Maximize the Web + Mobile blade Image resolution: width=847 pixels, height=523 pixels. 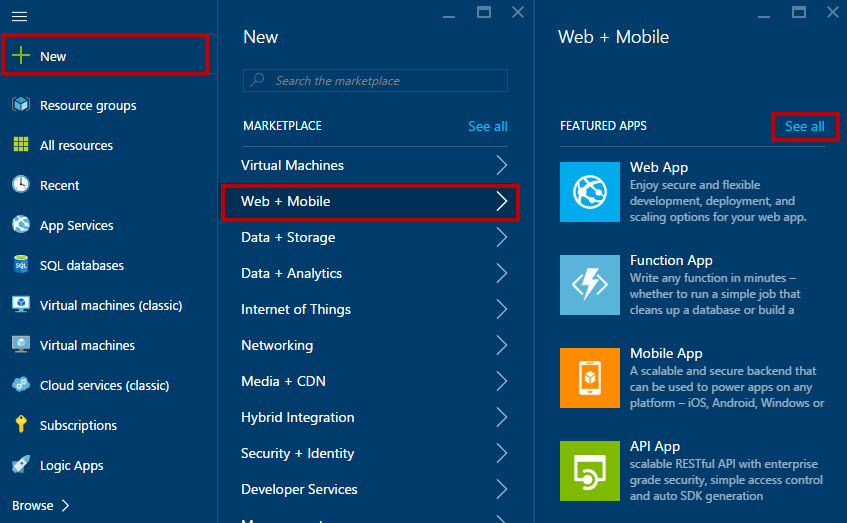[799, 12]
